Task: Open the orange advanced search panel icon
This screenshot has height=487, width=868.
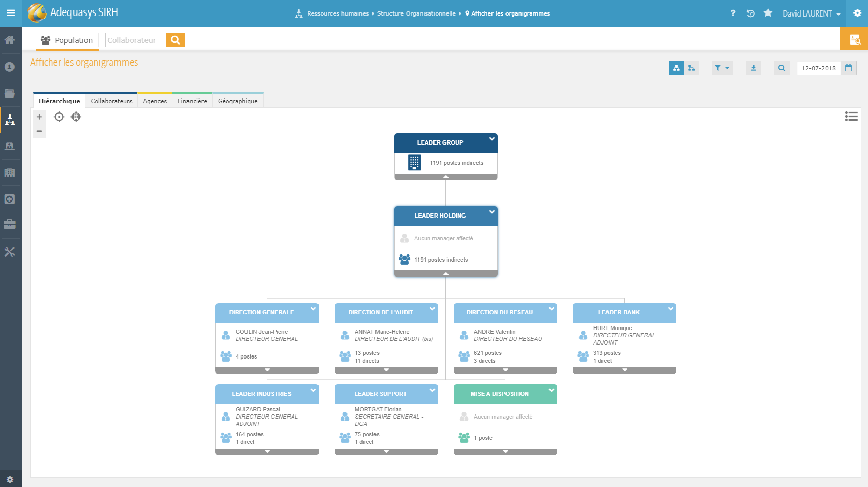Action: coord(855,39)
